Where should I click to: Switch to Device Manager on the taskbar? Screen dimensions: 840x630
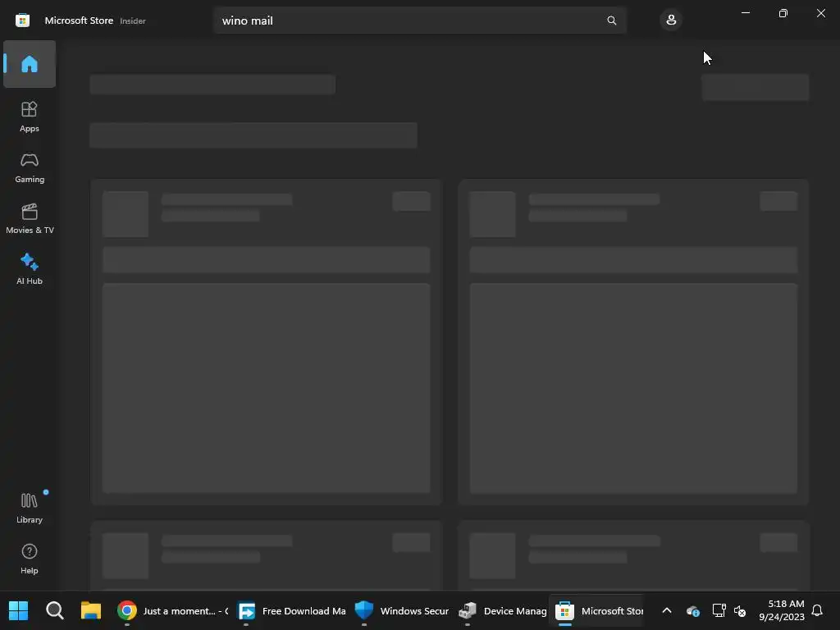click(x=503, y=610)
